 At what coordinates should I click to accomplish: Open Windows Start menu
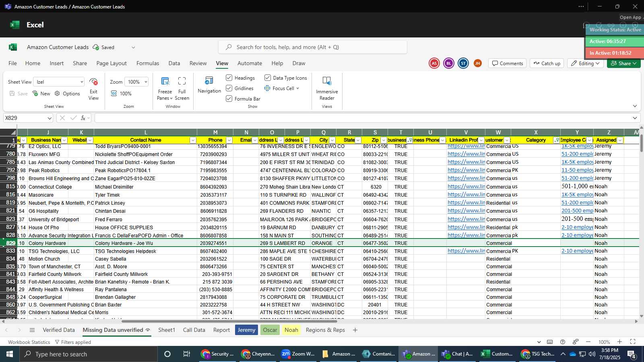point(10,354)
